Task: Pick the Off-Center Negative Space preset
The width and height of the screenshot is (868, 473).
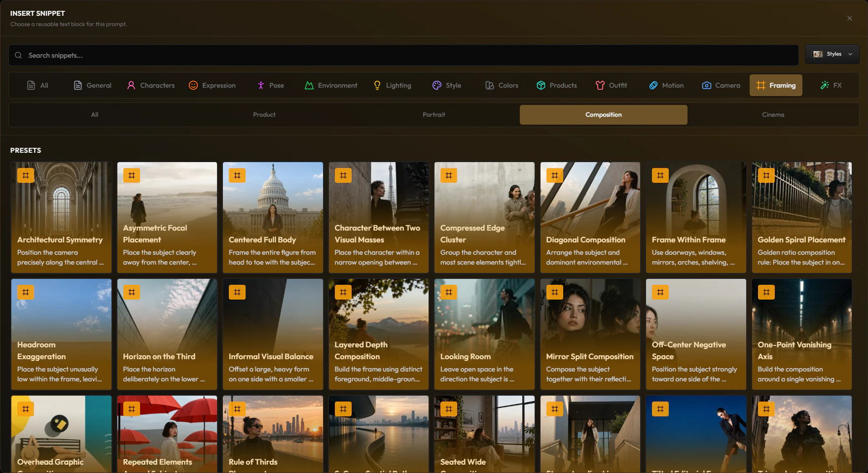Action: (x=696, y=334)
